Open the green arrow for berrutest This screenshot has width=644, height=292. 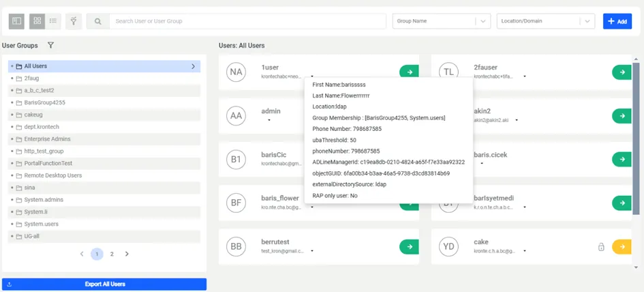(x=409, y=247)
